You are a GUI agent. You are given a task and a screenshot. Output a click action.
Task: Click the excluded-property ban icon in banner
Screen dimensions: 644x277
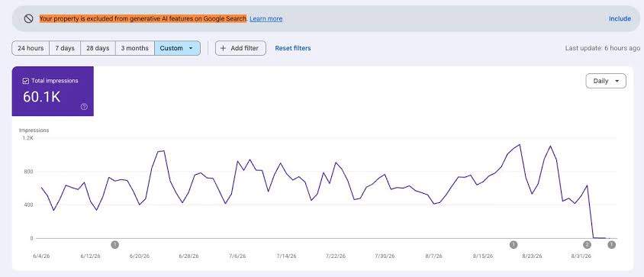[x=28, y=18]
